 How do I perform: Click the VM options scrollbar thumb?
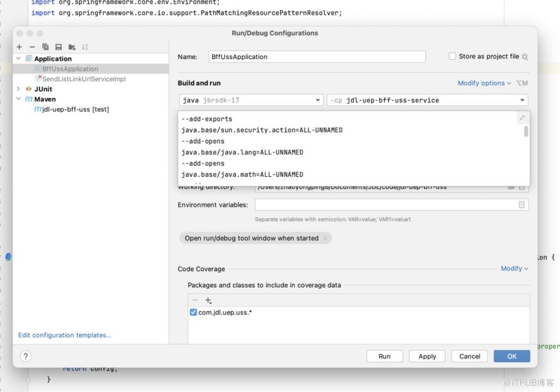tap(526, 131)
